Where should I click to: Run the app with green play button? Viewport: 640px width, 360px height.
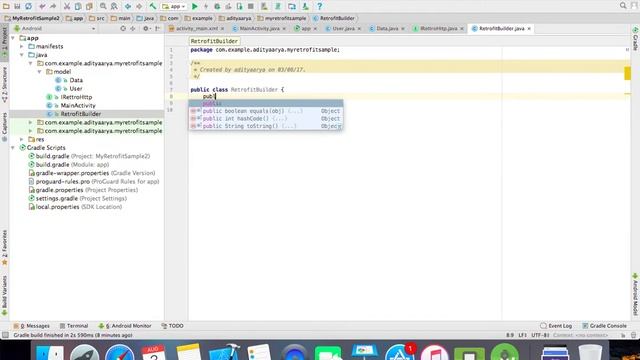coord(195,6)
